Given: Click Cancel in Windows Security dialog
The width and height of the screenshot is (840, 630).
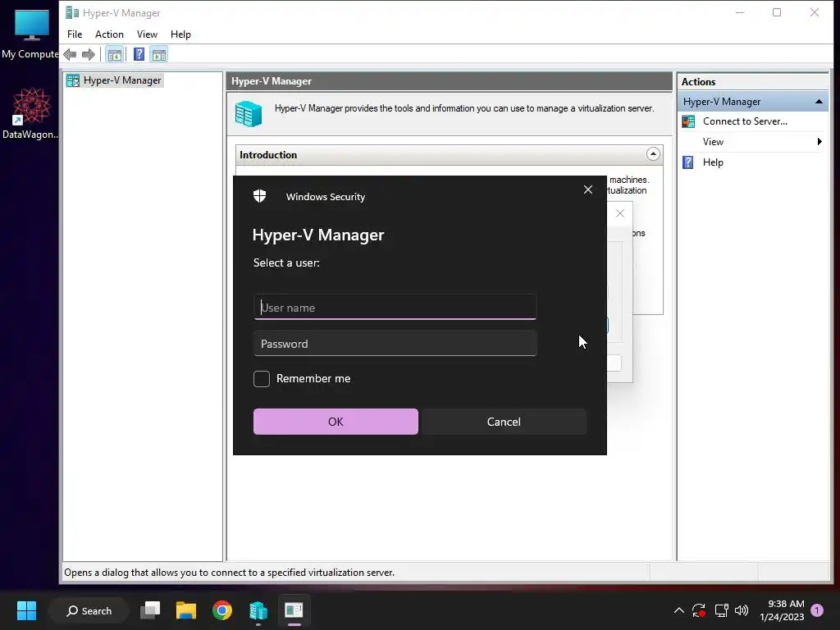Looking at the screenshot, I should [504, 422].
